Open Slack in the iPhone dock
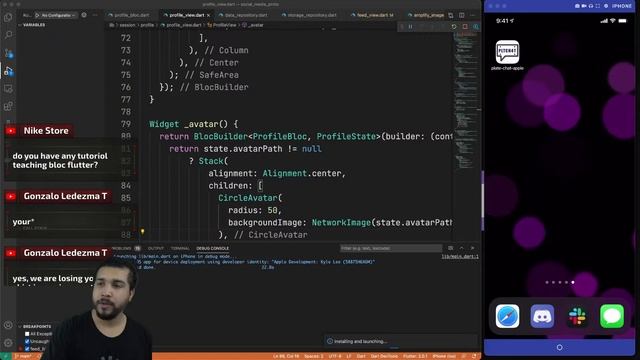The image size is (640, 360). [x=577, y=316]
